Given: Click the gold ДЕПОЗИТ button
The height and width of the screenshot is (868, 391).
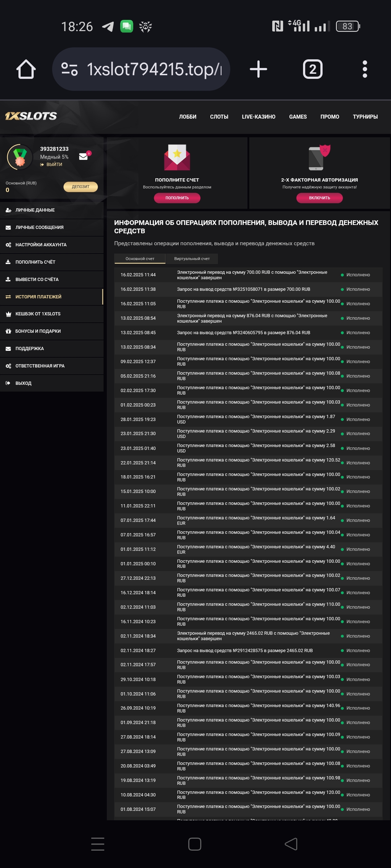Looking at the screenshot, I should coord(80,187).
